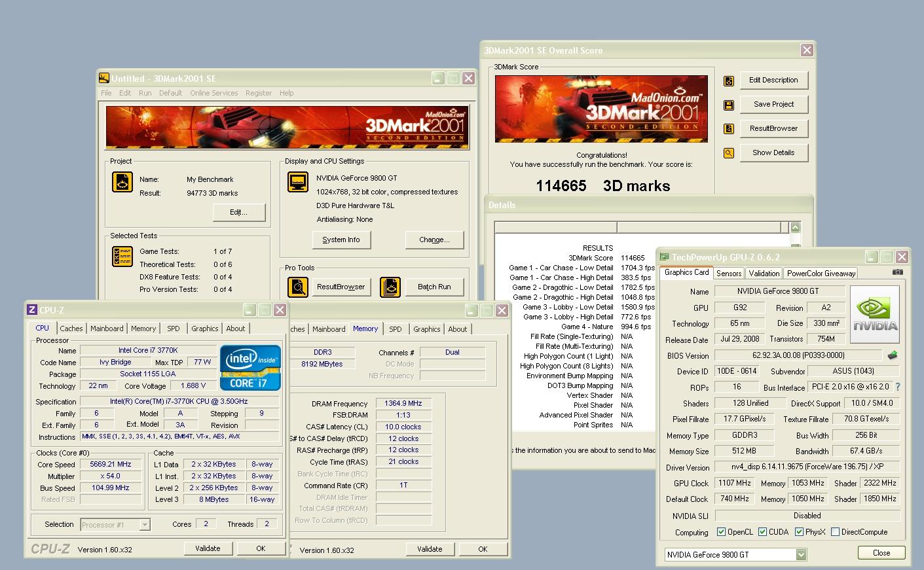Switch to the Mainboard tab in front CPU-Z
This screenshot has height=570, width=924.
(x=107, y=329)
